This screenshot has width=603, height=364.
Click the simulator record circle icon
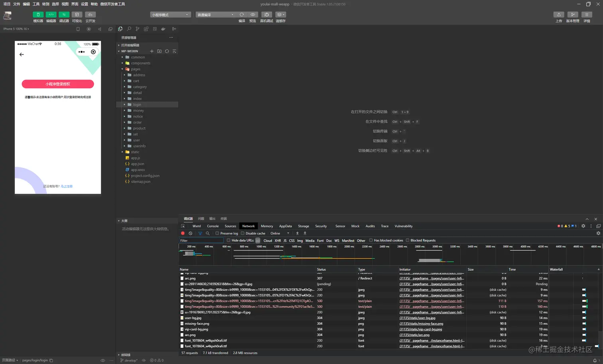[89, 29]
